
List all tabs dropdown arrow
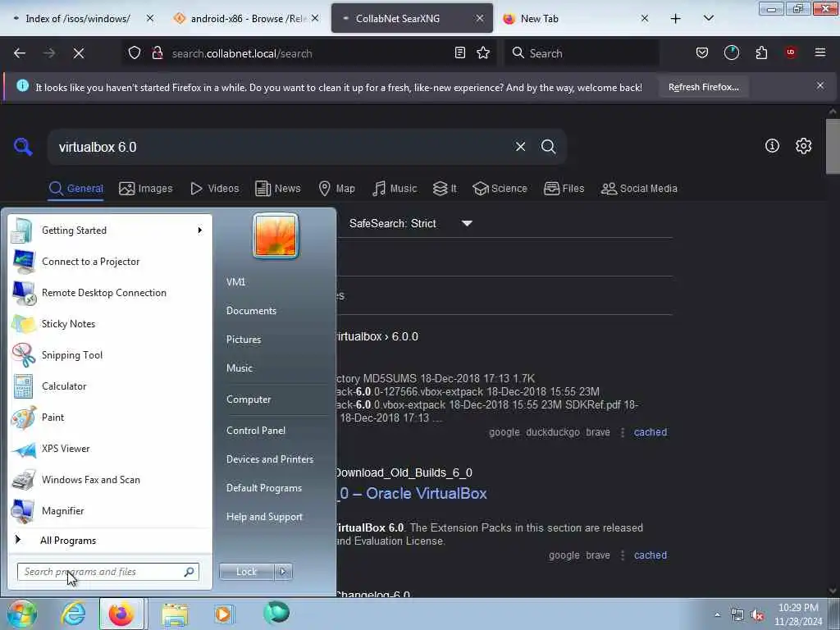pyautogui.click(x=708, y=19)
